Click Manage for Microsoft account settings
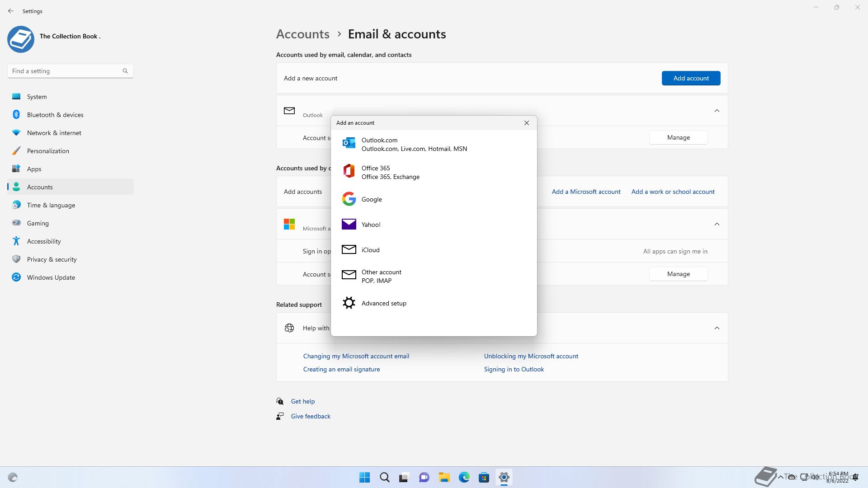Screen dimensions: 868x488 [x=678, y=274]
